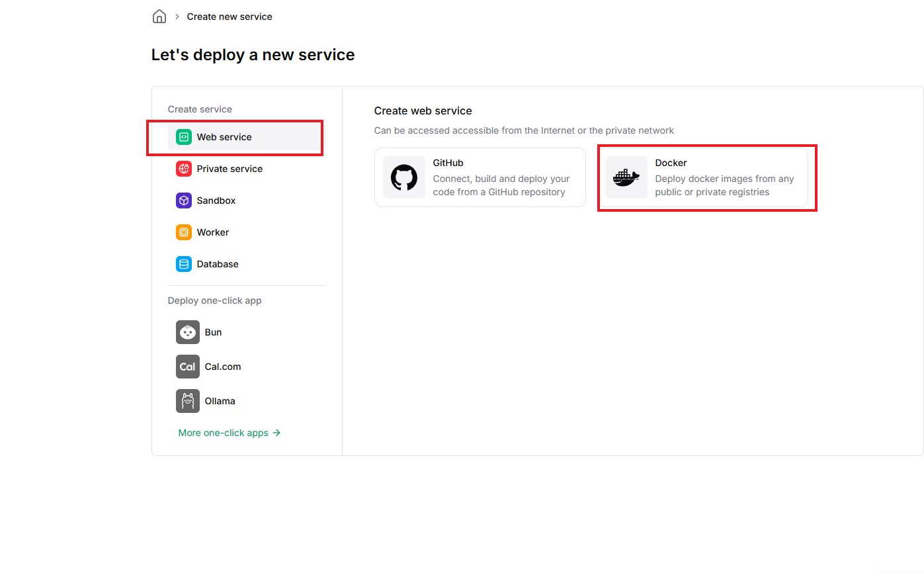The height and width of the screenshot is (575, 924).
Task: Click the Let's deploy a new service title
Action: pyautogui.click(x=253, y=55)
